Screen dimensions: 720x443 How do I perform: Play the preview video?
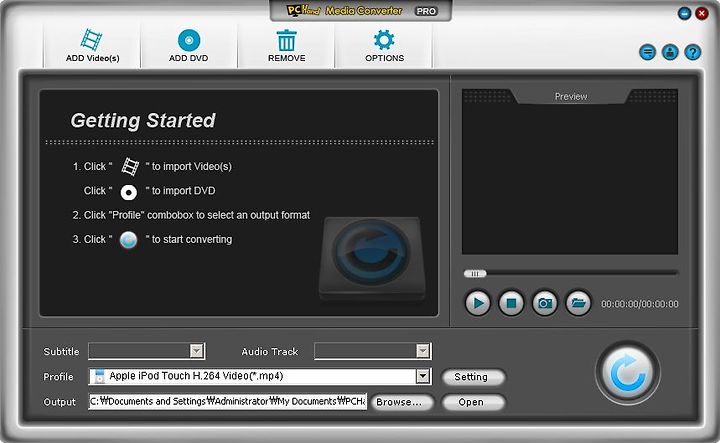[478, 303]
